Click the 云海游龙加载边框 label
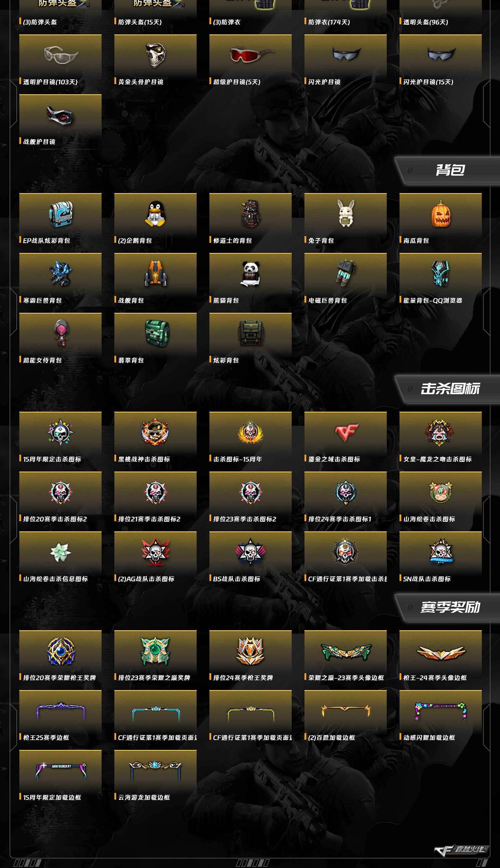The height and width of the screenshot is (868, 500). 144,797
